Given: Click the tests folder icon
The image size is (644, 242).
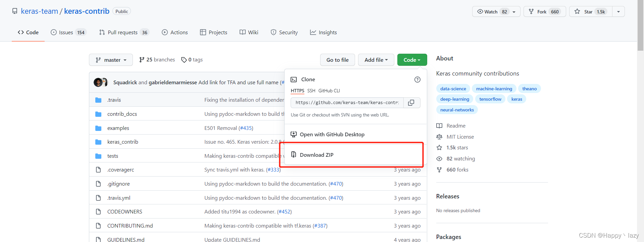Looking at the screenshot, I should 98,156.
